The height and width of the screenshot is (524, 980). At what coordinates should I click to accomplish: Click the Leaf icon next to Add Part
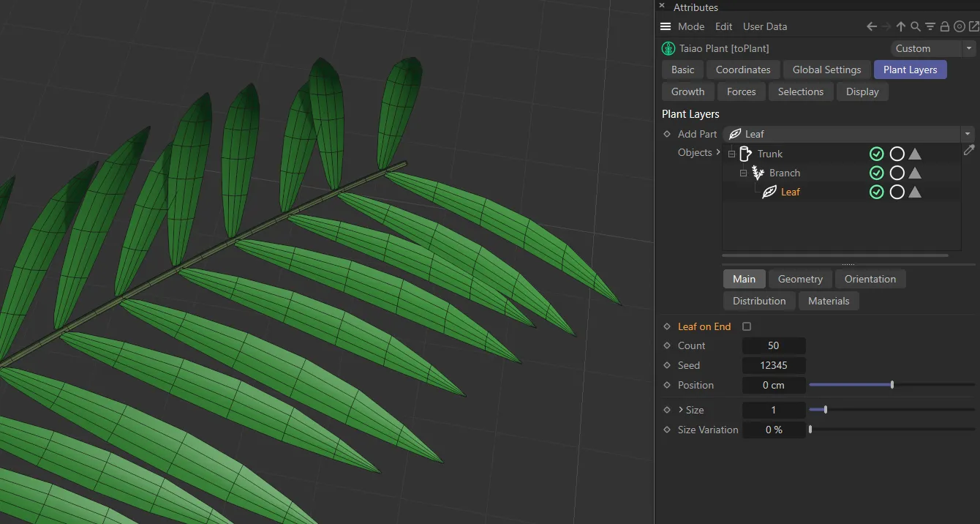click(734, 134)
